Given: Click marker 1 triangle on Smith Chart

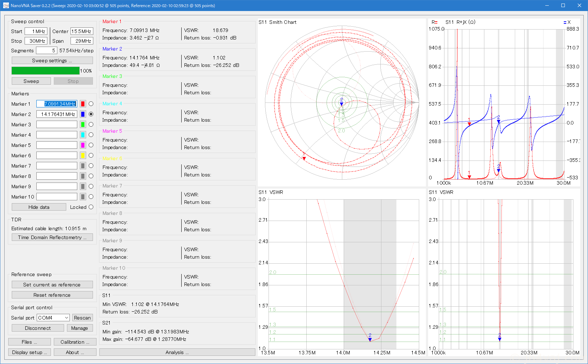Looking at the screenshot, I should (304, 158).
